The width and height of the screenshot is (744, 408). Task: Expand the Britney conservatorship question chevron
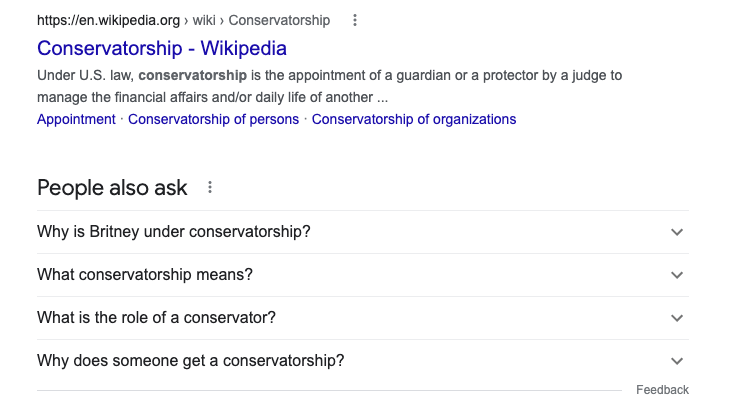[x=677, y=232]
